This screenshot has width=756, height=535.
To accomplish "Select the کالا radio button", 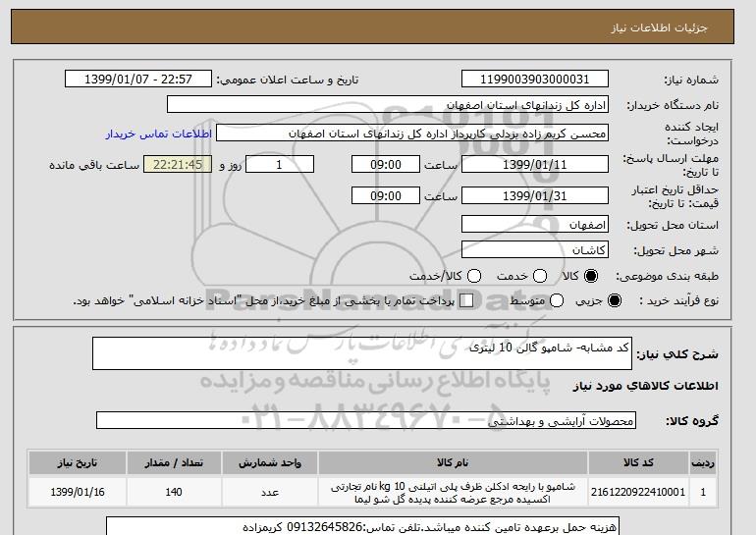I will pyautogui.click(x=591, y=276).
